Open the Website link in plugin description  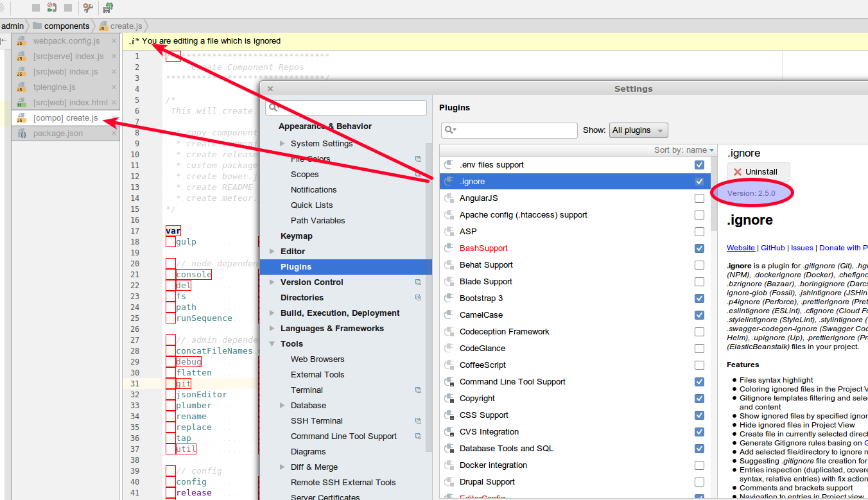(741, 248)
